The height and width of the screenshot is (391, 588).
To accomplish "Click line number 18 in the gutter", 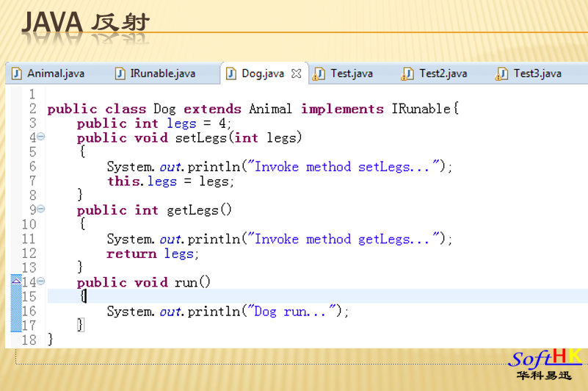I will [x=29, y=340].
